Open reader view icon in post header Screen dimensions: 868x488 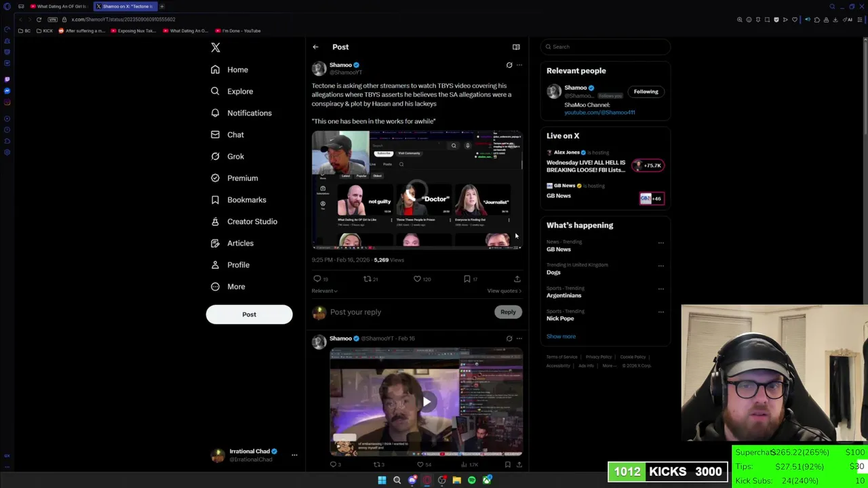pyautogui.click(x=516, y=47)
